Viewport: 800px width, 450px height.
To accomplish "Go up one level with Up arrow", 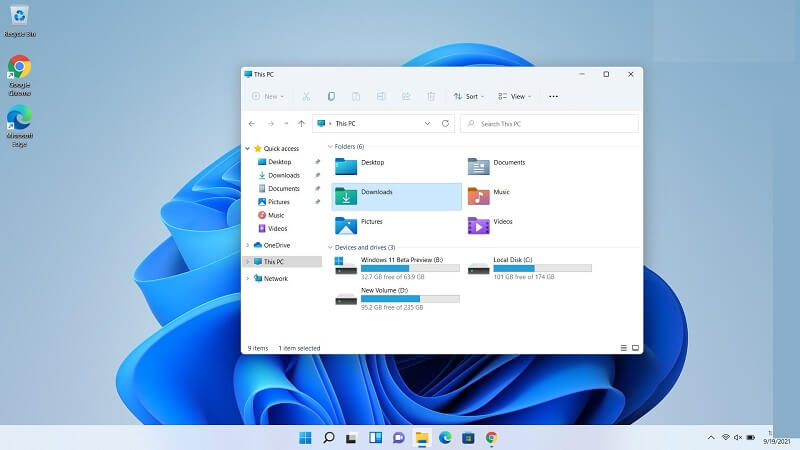I will (302, 124).
